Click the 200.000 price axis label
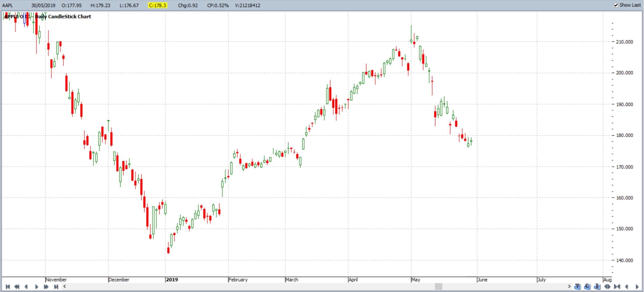The image size is (644, 292). 624,73
